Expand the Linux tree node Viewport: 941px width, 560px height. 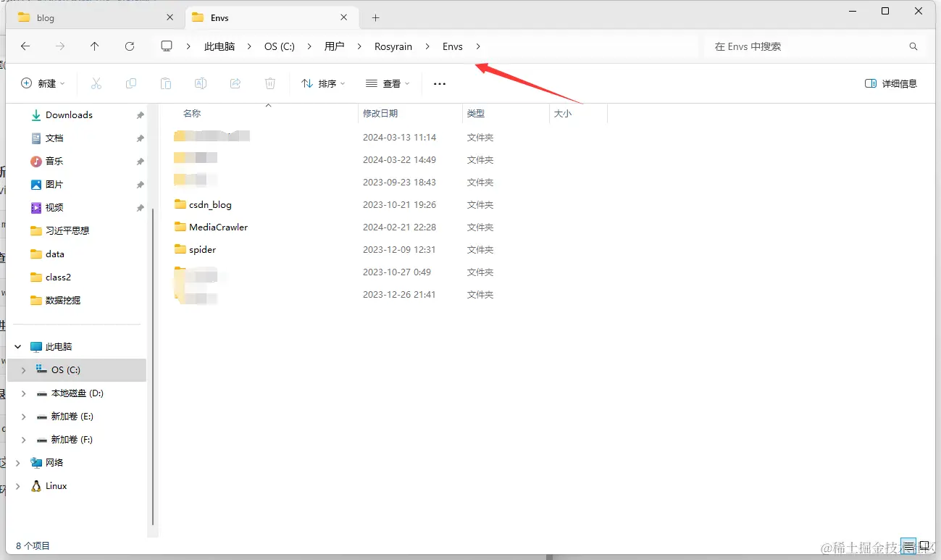coord(18,485)
